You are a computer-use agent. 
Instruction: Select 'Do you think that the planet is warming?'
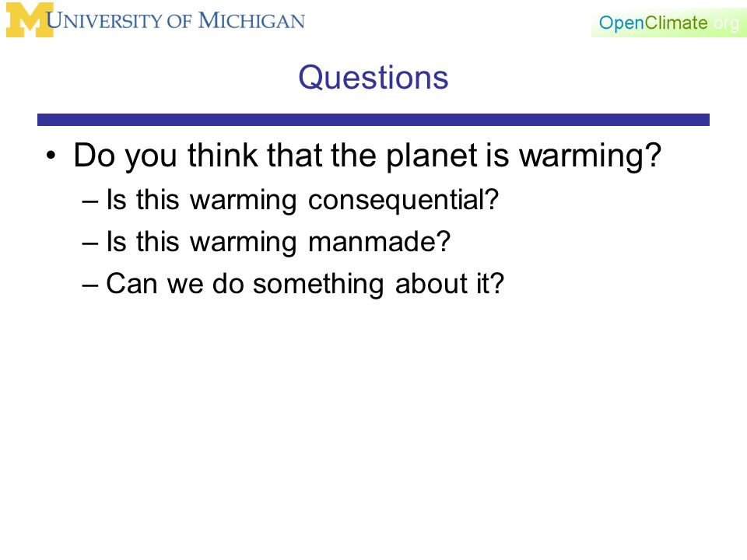[367, 156]
